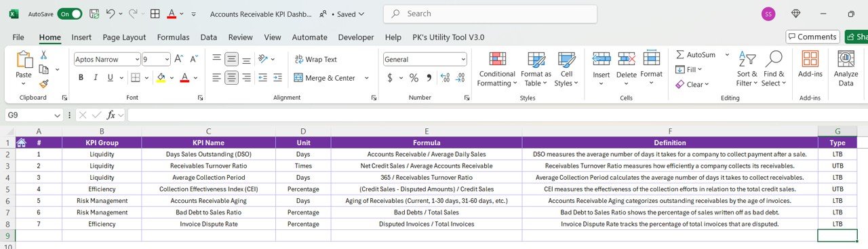
Task: Open Find & Select menu
Action: coord(774,69)
